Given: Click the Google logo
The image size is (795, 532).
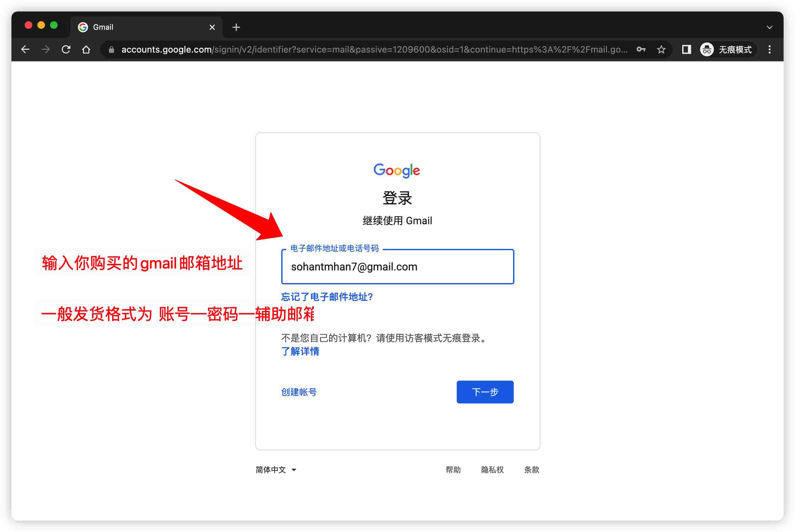Looking at the screenshot, I should 397,170.
